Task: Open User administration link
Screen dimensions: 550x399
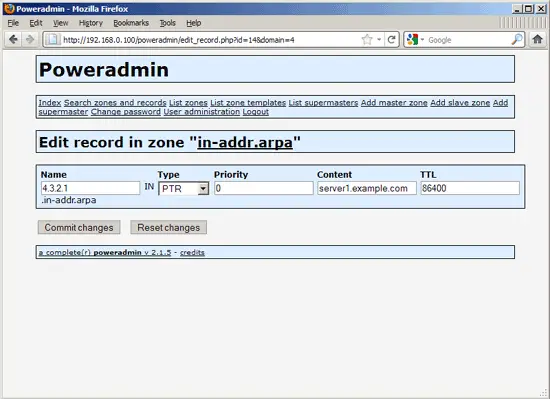Action: coord(202,112)
